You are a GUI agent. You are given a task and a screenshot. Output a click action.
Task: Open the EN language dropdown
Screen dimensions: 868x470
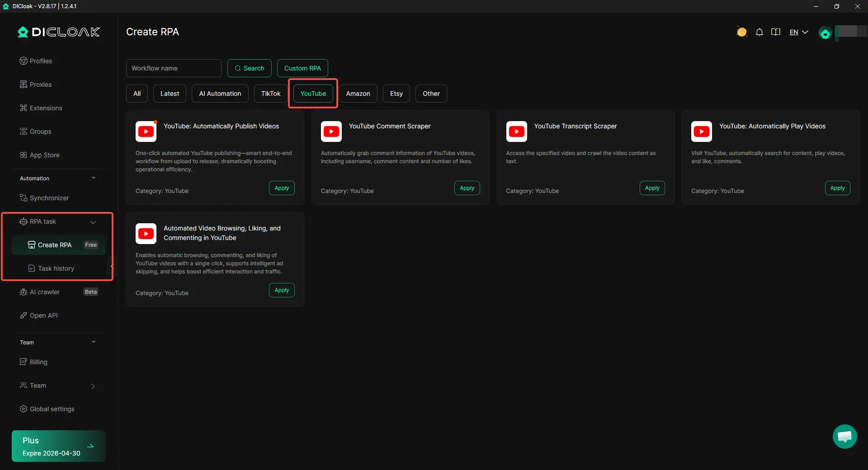tap(798, 32)
